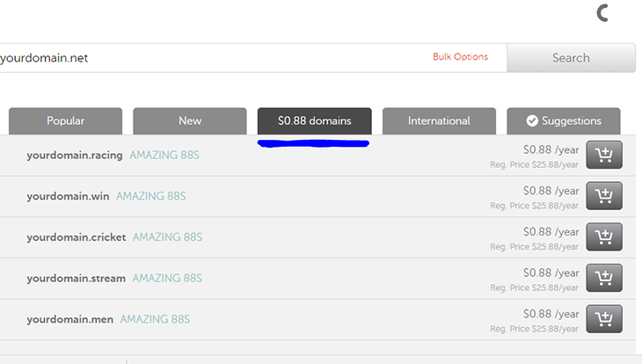
Task: Select yourdomain.win domain name
Action: click(x=68, y=196)
